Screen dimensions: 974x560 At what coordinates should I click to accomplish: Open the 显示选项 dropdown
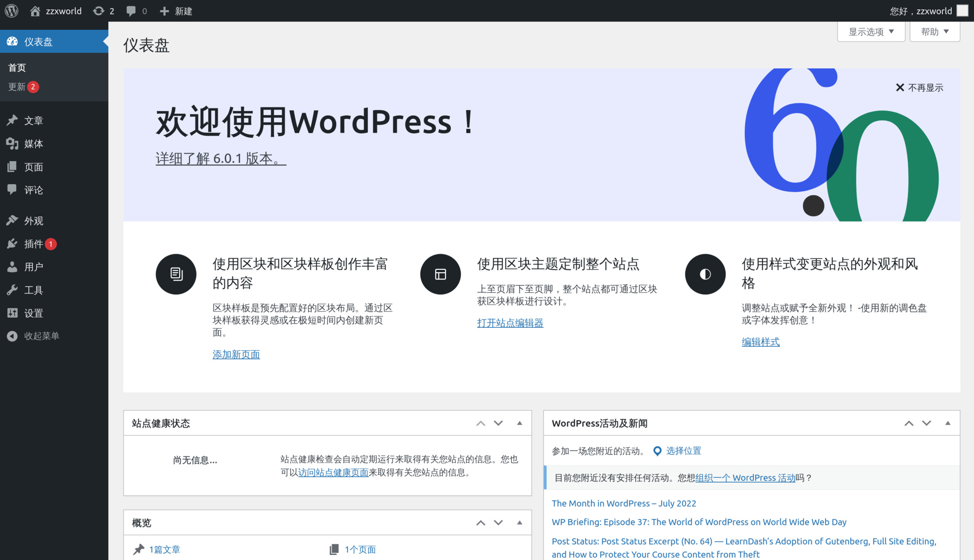click(871, 31)
